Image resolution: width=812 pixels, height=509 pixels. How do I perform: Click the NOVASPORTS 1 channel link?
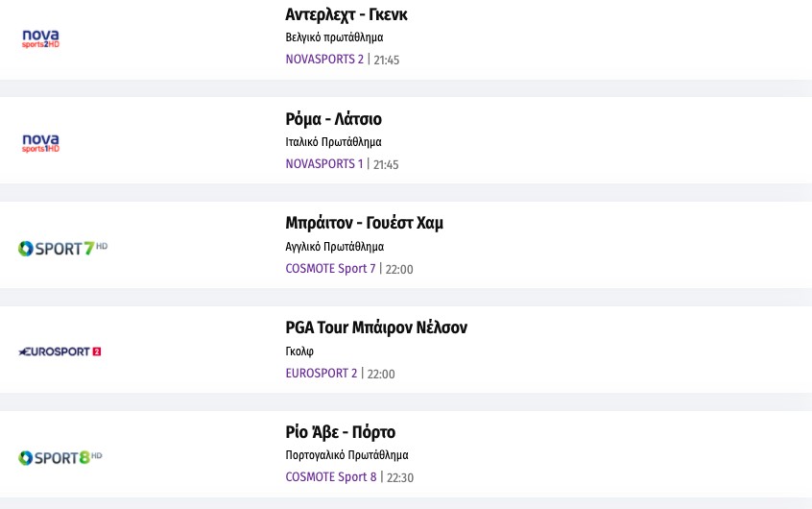point(324,164)
